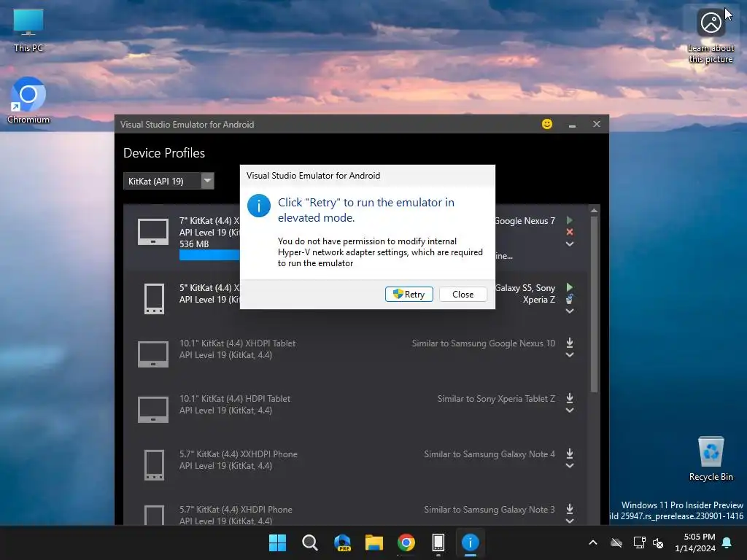This screenshot has height=560, width=747.
Task: Click the Close button in the dialog
Action: pos(463,295)
